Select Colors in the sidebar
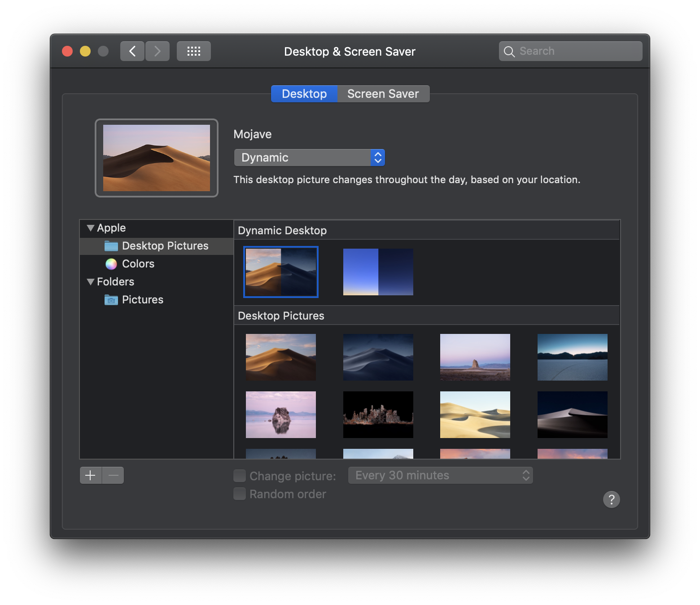 (157, 264)
